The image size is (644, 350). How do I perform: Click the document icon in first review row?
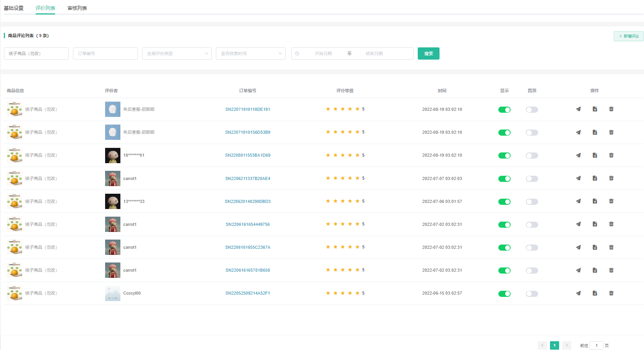[x=595, y=109]
